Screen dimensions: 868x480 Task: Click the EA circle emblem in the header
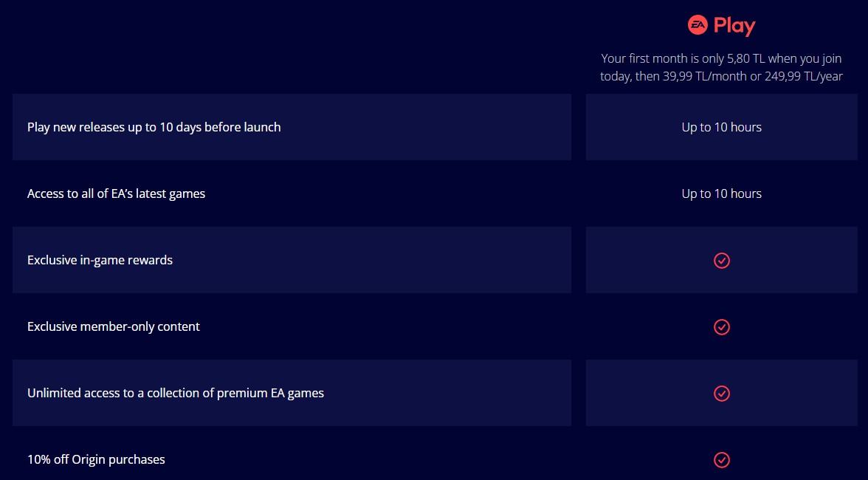[x=697, y=25]
